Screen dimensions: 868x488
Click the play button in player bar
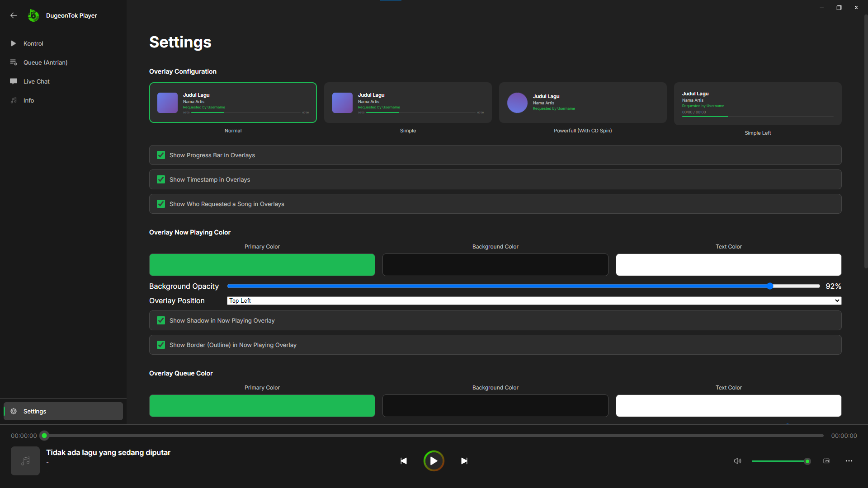click(434, 461)
